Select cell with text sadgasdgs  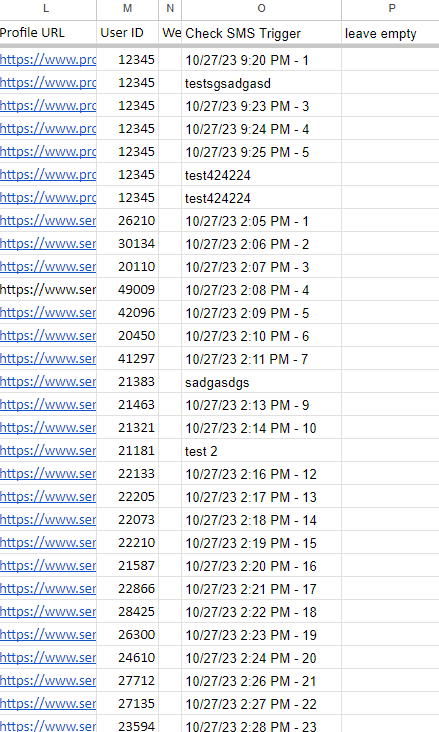[262, 382]
